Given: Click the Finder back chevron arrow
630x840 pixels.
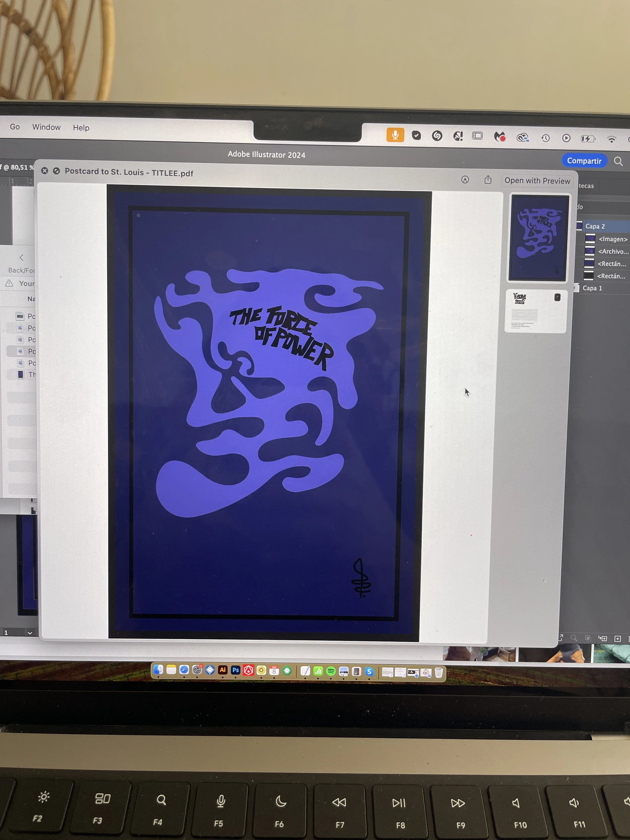Looking at the screenshot, I should click(22, 258).
